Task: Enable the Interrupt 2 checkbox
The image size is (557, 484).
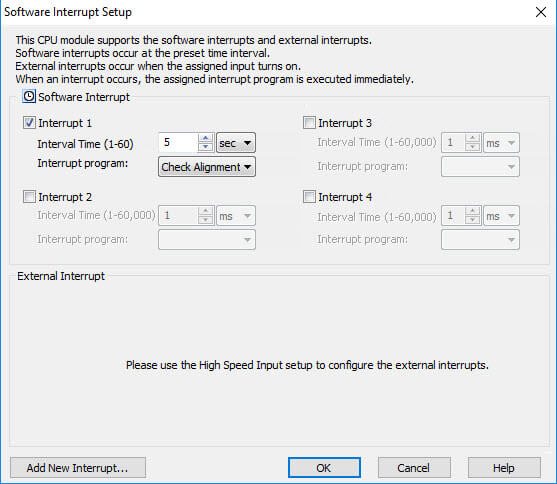Action: (29, 197)
